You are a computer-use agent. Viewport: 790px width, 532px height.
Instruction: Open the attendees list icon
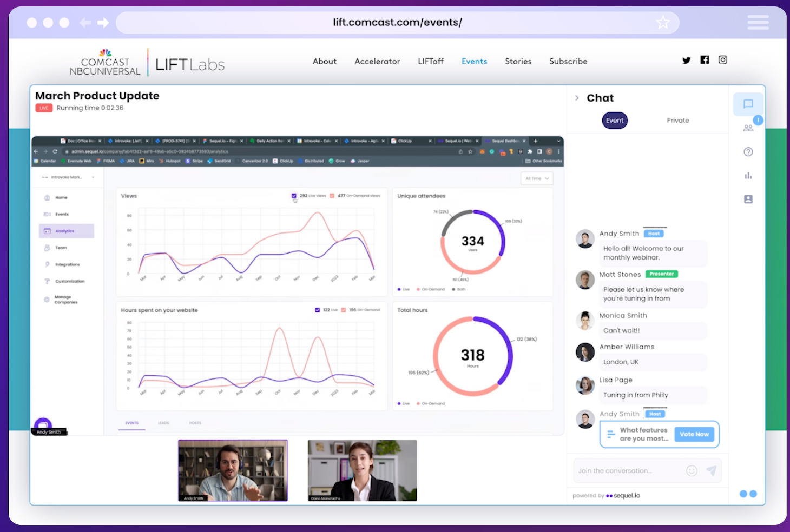(748, 128)
